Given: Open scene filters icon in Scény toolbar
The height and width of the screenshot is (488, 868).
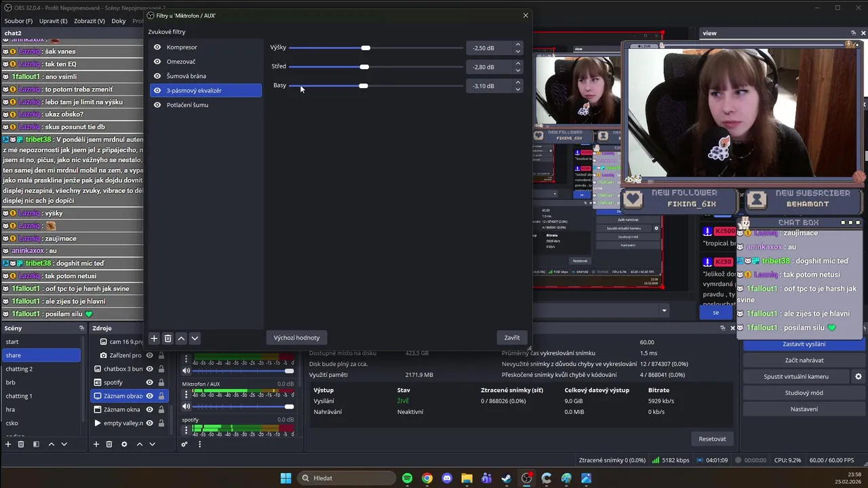Looking at the screenshot, I should pyautogui.click(x=36, y=444).
